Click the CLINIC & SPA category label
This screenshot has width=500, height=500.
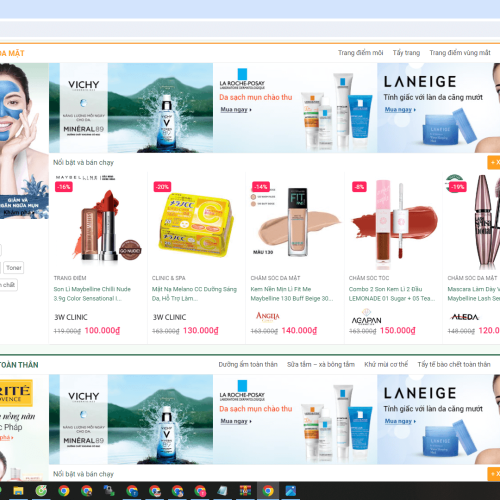point(169,278)
